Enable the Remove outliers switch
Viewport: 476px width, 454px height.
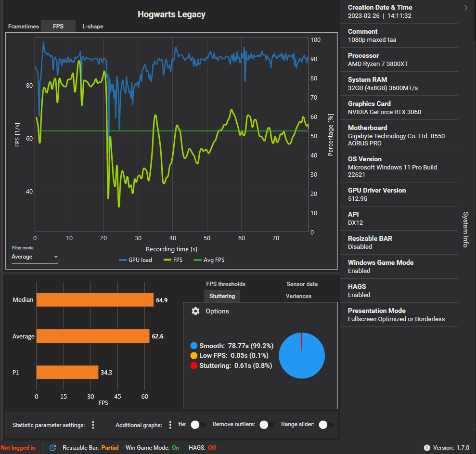click(x=267, y=425)
